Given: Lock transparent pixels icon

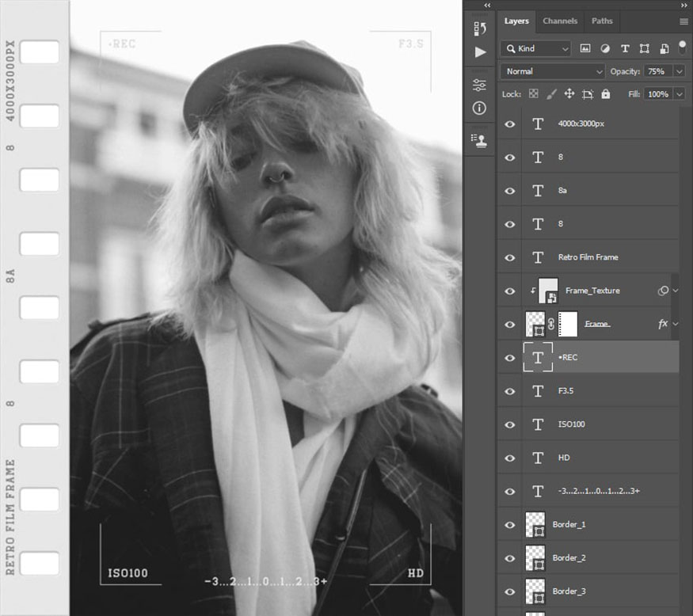Looking at the screenshot, I should (x=534, y=93).
